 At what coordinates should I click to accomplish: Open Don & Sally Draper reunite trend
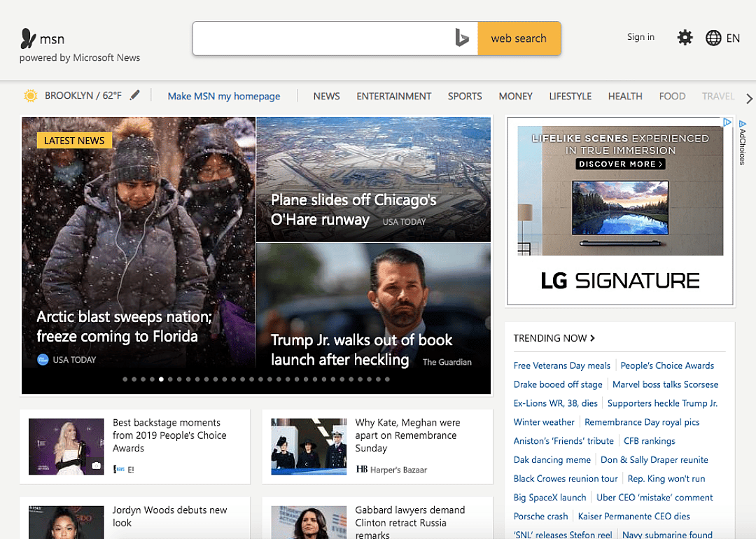(x=654, y=459)
